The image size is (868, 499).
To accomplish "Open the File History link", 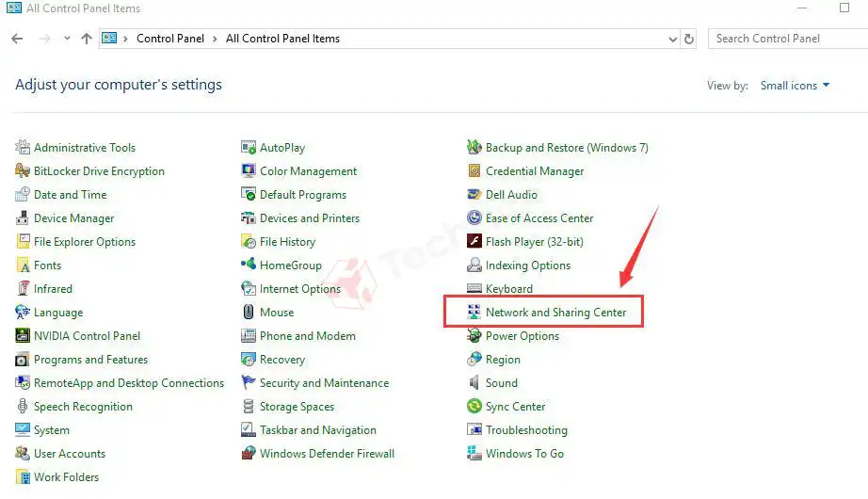I will click(288, 241).
